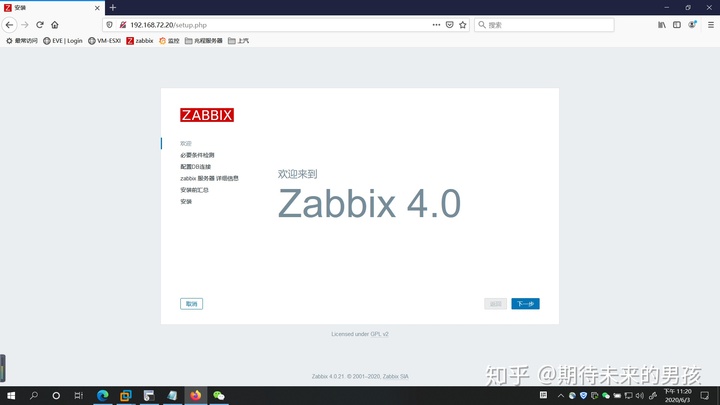Show insecure connection info icon
Image resolution: width=720 pixels, height=405 pixels.
[123, 25]
